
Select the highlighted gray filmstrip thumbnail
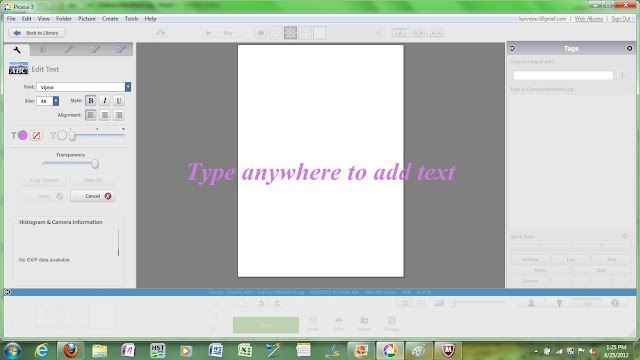[x=290, y=33]
